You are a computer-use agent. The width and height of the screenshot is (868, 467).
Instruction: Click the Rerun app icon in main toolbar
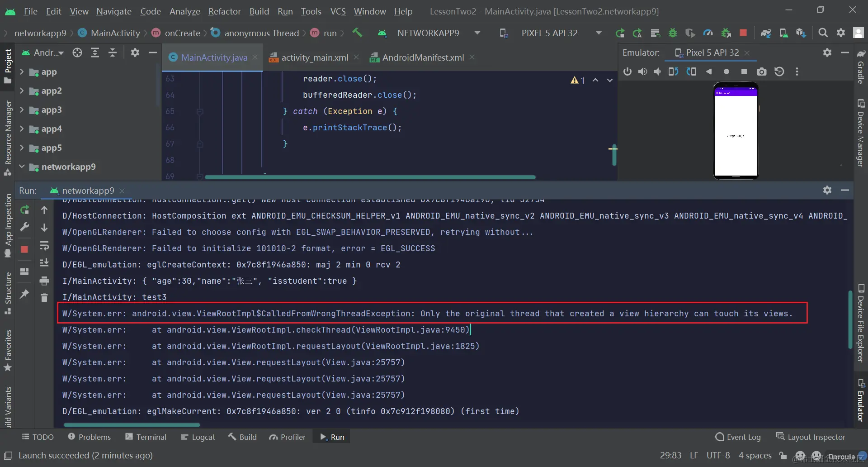[620, 33]
